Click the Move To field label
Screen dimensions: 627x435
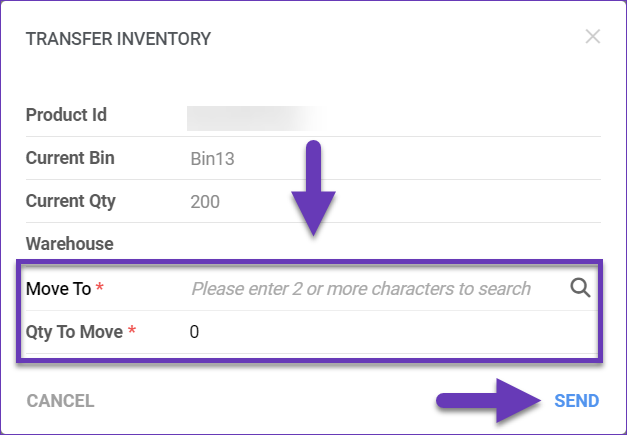coord(59,289)
